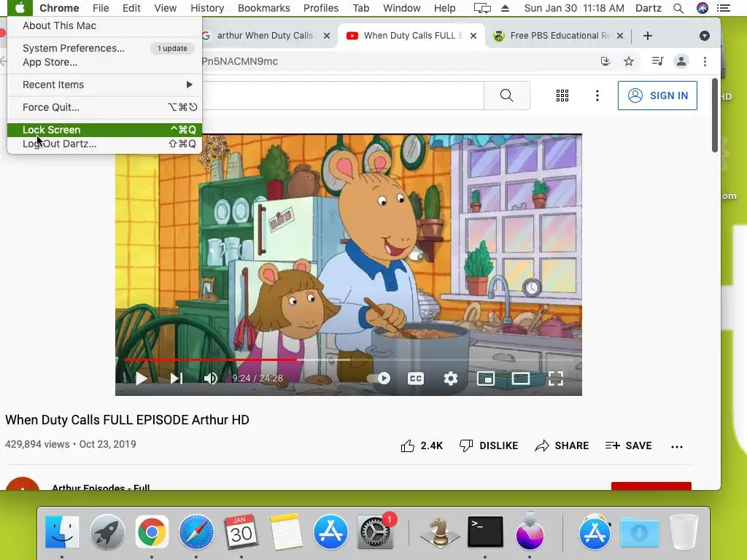The width and height of the screenshot is (747, 560).
Task: Save video to playlist
Action: tap(628, 446)
